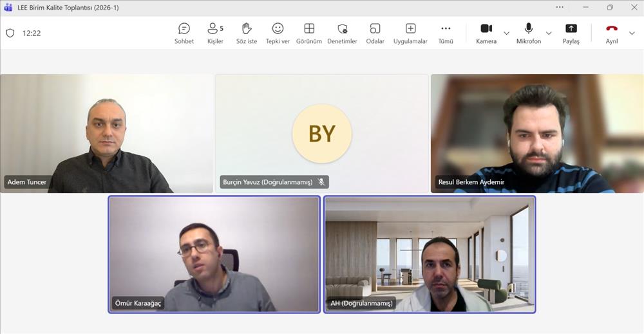Expand the Mikrofon options arrow
This screenshot has height=334, width=644.
pyautogui.click(x=549, y=33)
